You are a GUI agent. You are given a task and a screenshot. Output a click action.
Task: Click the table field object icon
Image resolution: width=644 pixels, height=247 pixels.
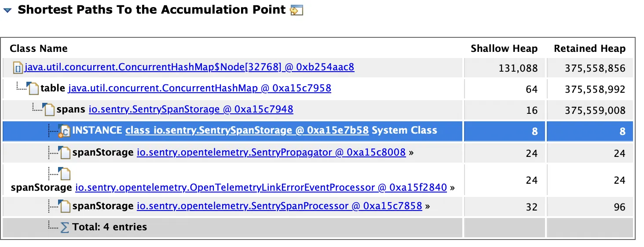pos(33,89)
